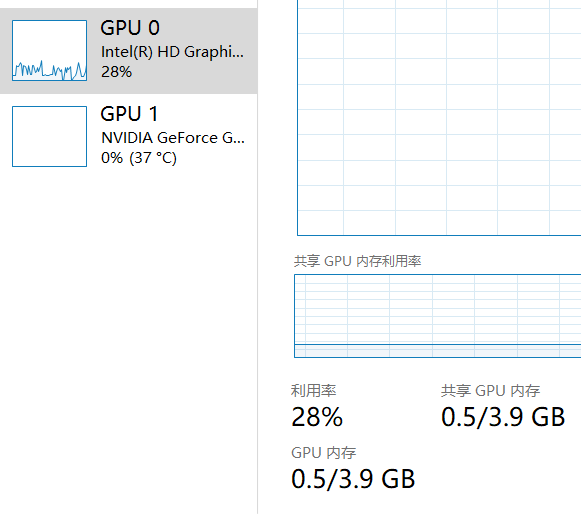Click the 利用率 label
Viewport: 581px width, 528px height.
(313, 391)
